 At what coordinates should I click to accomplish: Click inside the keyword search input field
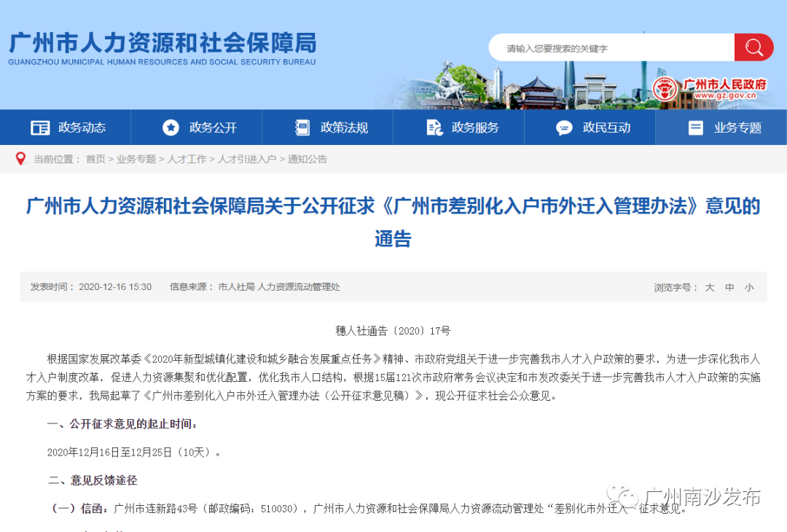[x=612, y=47]
